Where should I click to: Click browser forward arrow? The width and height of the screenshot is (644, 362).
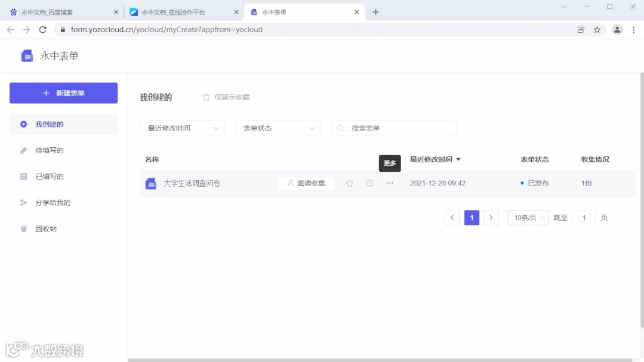pos(27,30)
